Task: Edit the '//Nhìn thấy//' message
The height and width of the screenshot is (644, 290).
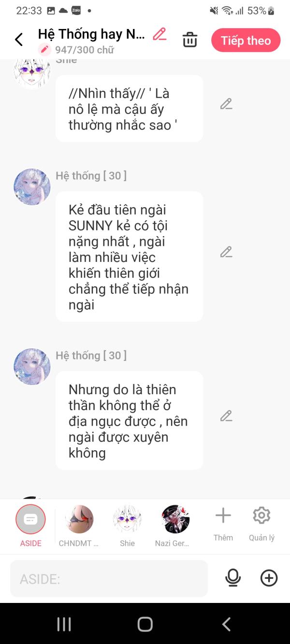Action: click(x=226, y=104)
